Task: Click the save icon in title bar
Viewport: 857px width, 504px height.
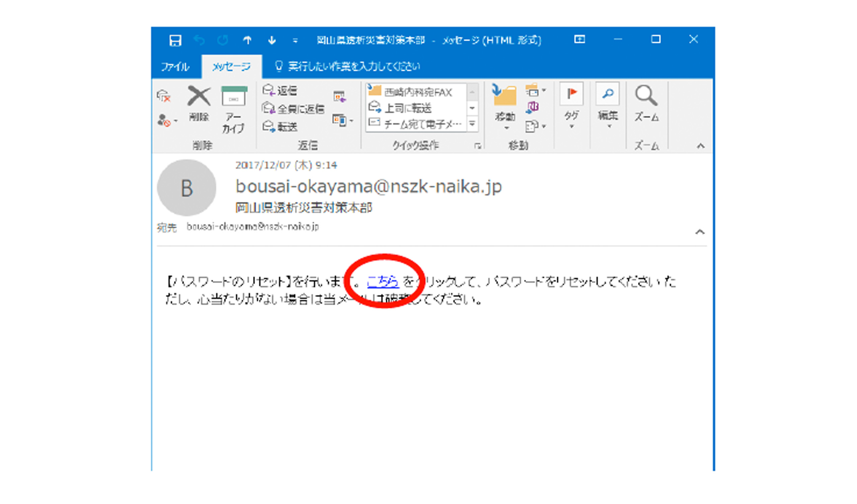Action: click(x=175, y=40)
